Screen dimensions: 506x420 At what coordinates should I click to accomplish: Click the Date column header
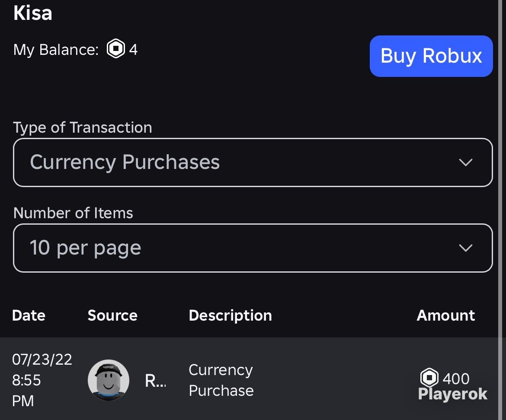(x=29, y=315)
